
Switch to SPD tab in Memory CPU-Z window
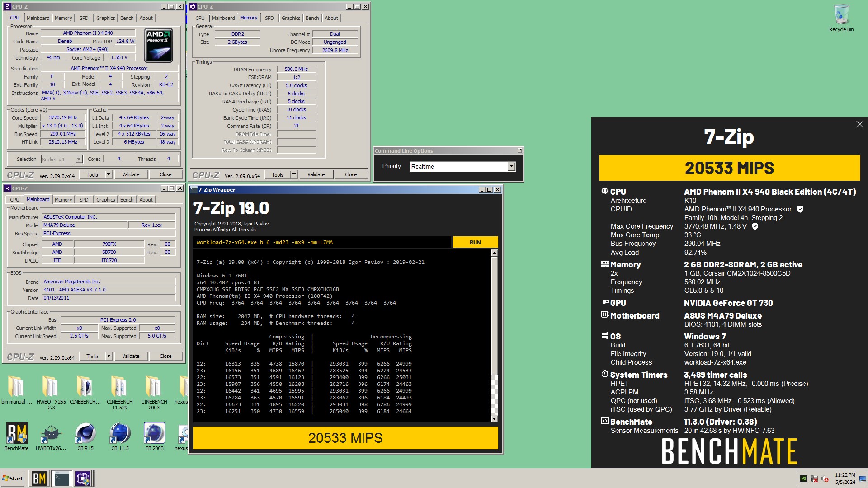click(269, 18)
